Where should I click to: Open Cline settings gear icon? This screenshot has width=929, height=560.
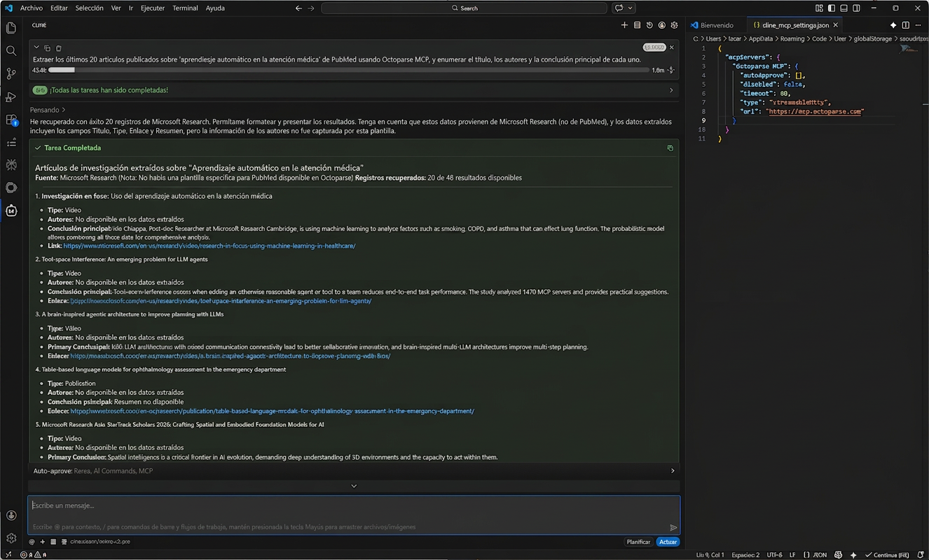point(674,25)
